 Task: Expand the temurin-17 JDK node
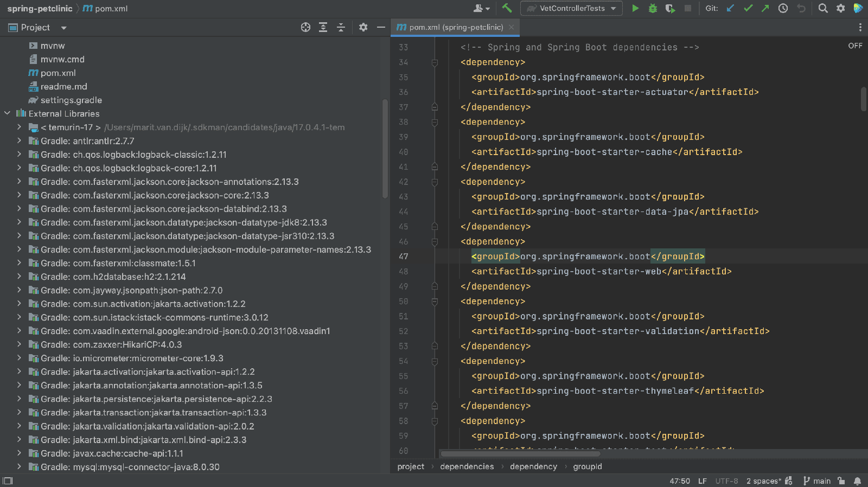pyautogui.click(x=20, y=127)
